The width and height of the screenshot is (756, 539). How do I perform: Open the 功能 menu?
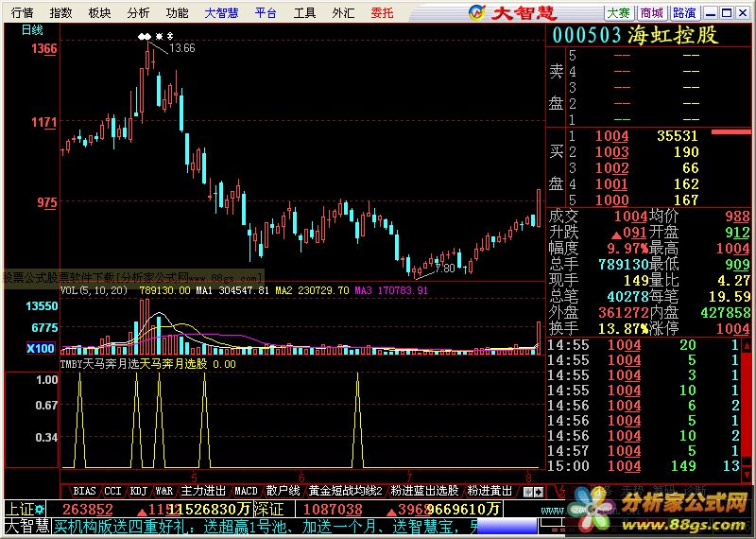point(177,13)
